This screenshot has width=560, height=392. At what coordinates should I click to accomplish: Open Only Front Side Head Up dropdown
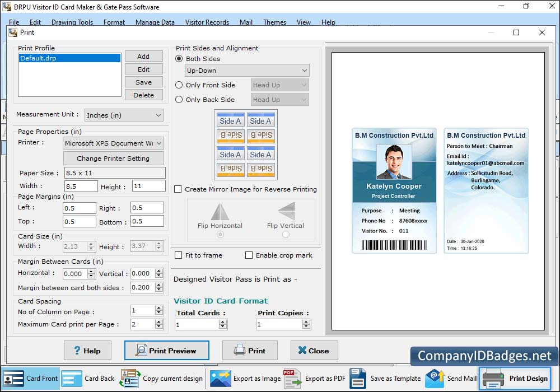pos(279,85)
